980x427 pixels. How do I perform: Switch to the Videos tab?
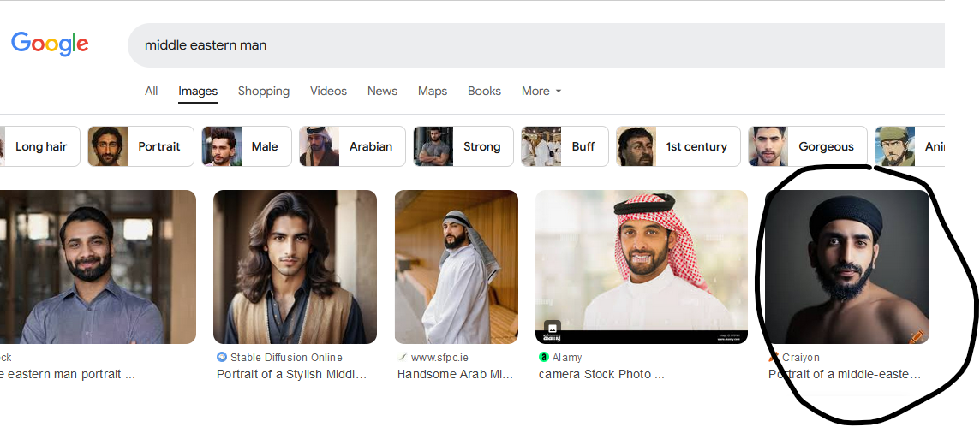click(328, 92)
